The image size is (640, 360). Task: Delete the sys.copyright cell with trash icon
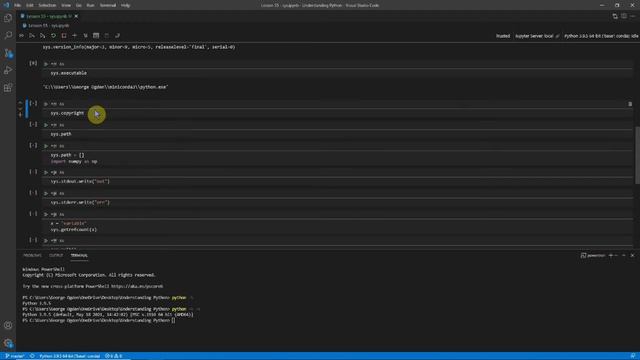[x=630, y=104]
